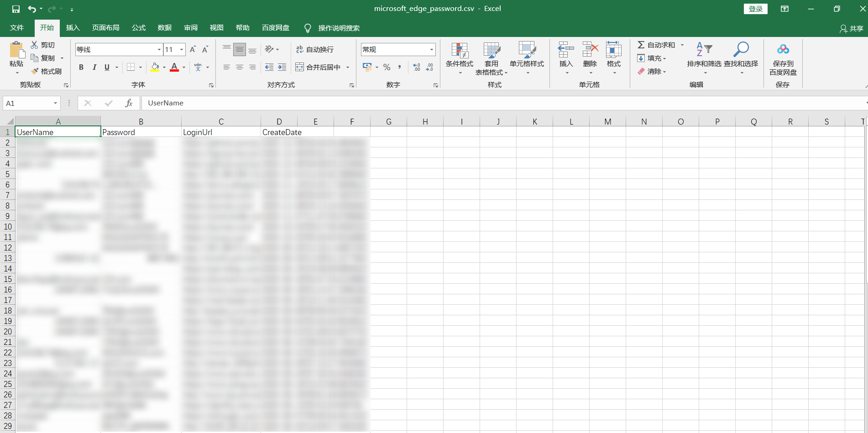Click the Sign in (登录) button
Screen dimensions: 868x433
pos(756,9)
